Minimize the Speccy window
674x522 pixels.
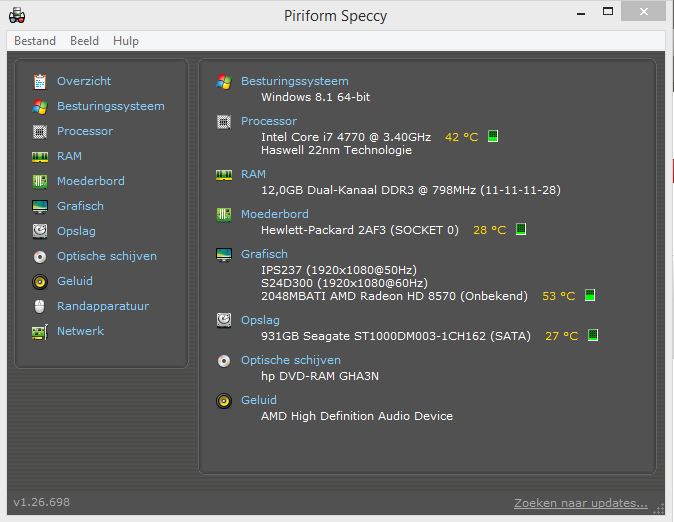coord(581,12)
